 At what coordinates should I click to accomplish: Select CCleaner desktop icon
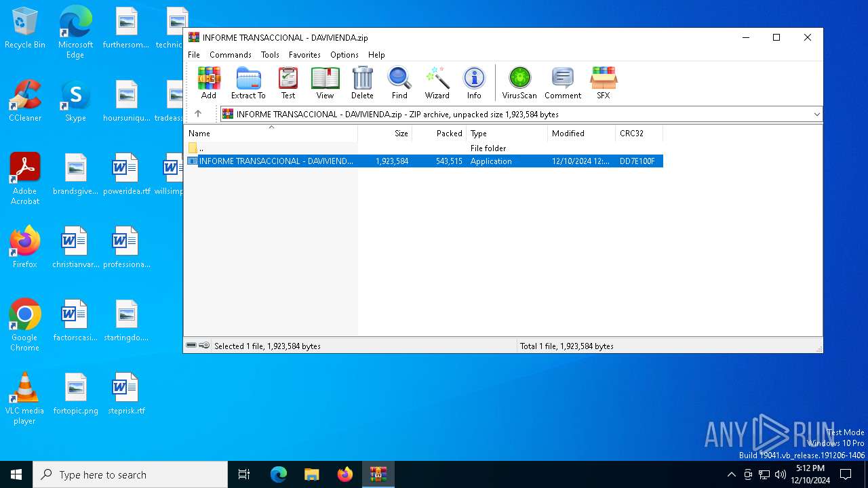(25, 101)
